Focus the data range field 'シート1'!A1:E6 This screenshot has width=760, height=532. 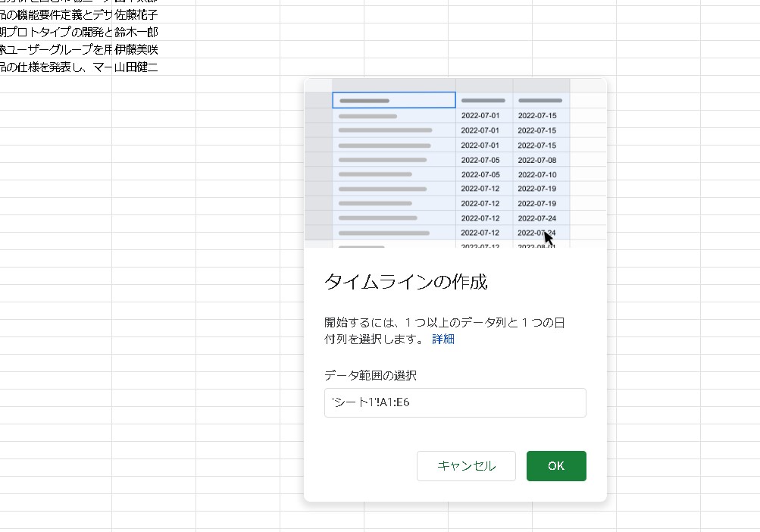(x=455, y=403)
